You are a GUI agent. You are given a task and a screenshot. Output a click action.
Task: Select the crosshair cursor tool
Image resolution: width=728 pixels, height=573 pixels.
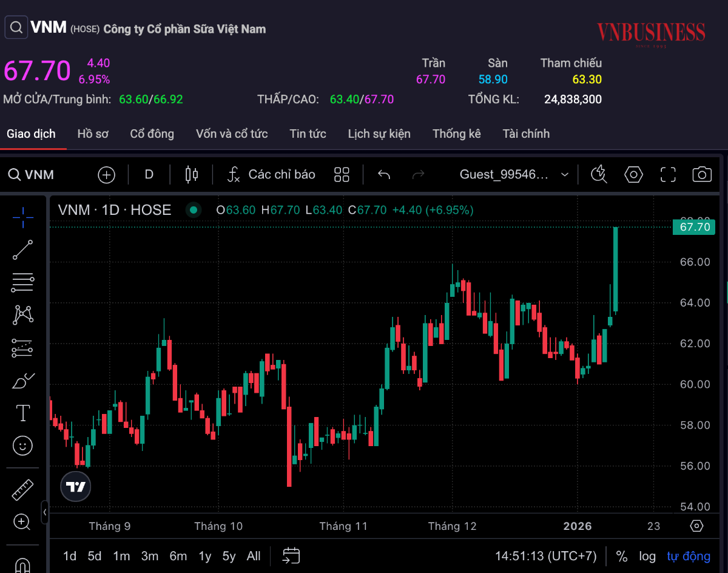pos(23,217)
